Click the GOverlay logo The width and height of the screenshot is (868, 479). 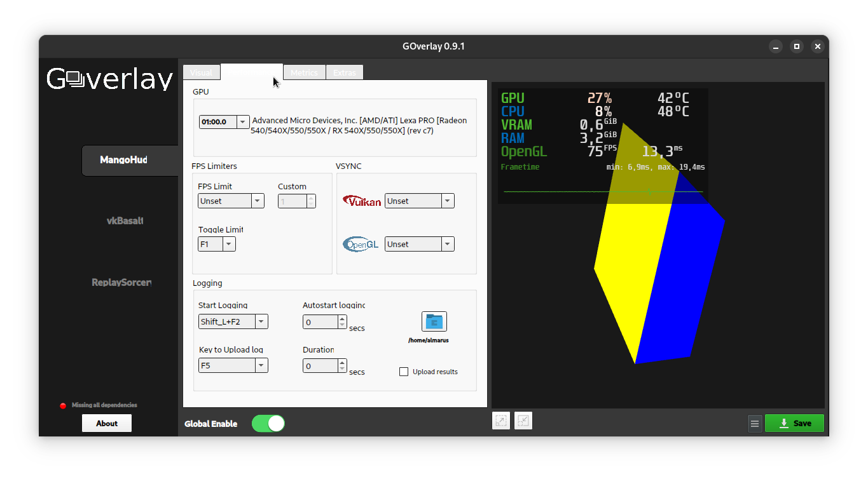[109, 79]
